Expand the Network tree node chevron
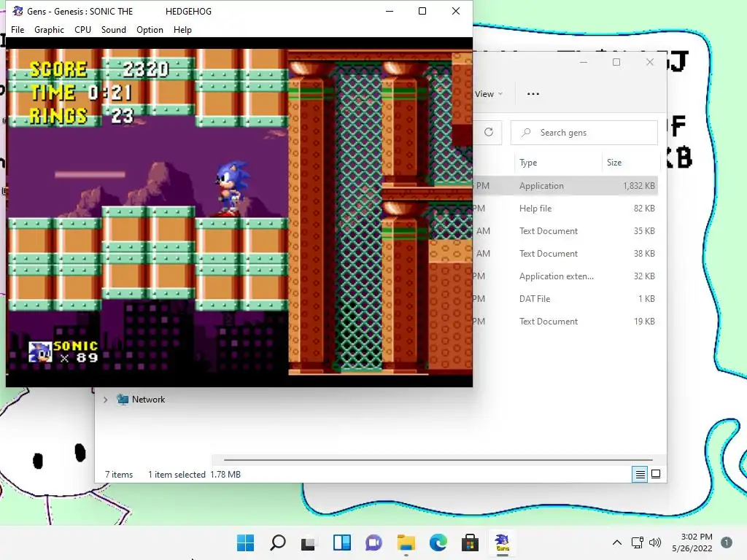Viewport: 747px width, 560px height. click(105, 400)
